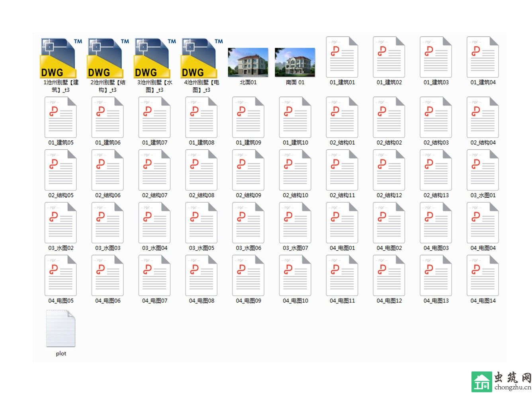This screenshot has width=532, height=393.
Task: Select the 02_结构13 PDF document
Action: click(436, 170)
